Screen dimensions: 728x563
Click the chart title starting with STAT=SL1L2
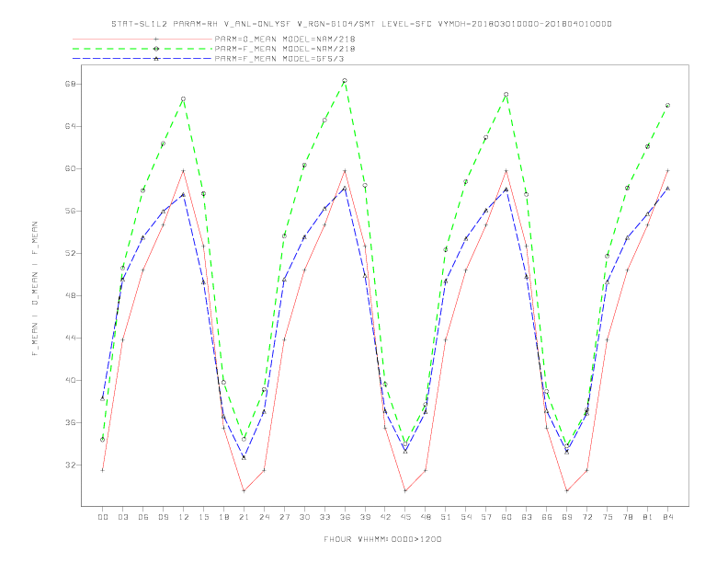(x=361, y=24)
